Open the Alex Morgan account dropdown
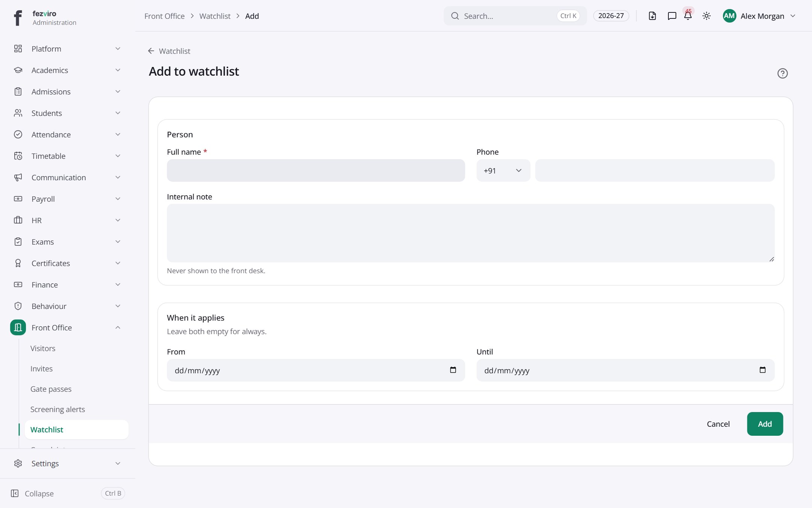Viewport: 812px width, 508px height. [759, 16]
